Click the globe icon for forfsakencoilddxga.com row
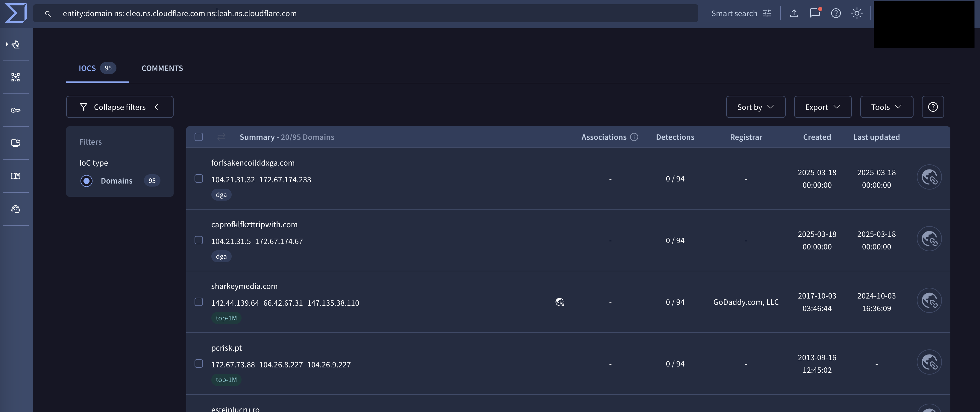The width and height of the screenshot is (980, 412). (929, 177)
